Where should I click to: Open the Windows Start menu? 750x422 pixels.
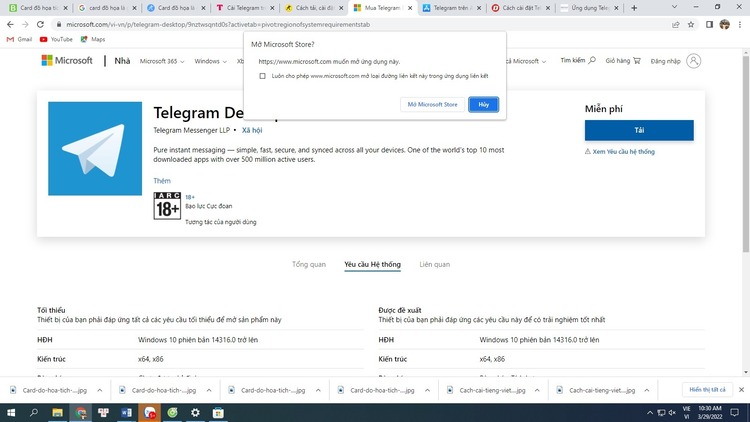pos(11,412)
